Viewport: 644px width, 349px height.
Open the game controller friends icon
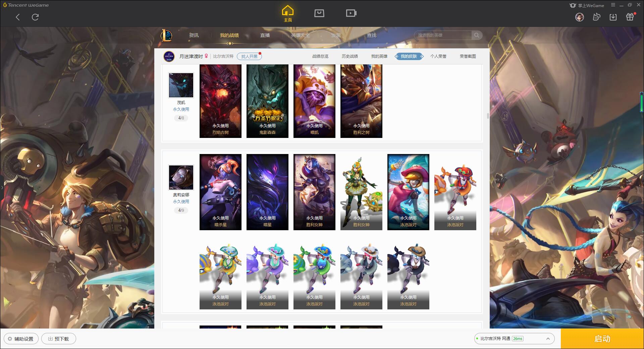click(x=596, y=17)
